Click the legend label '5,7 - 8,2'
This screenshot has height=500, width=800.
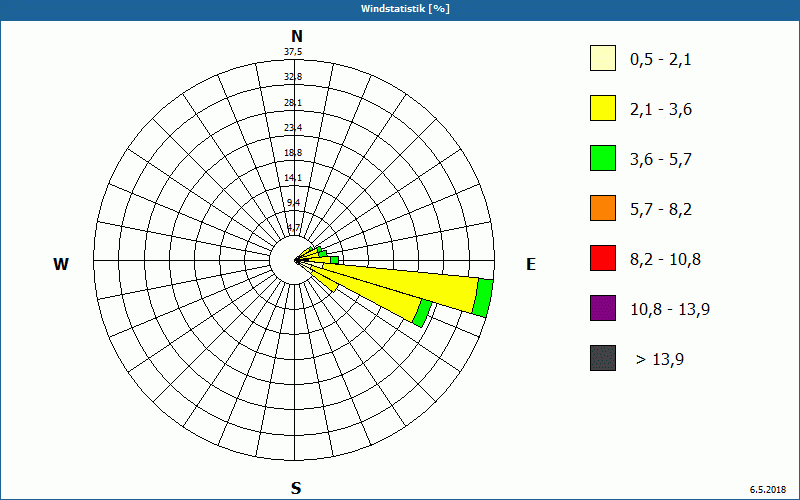pyautogui.click(x=661, y=210)
